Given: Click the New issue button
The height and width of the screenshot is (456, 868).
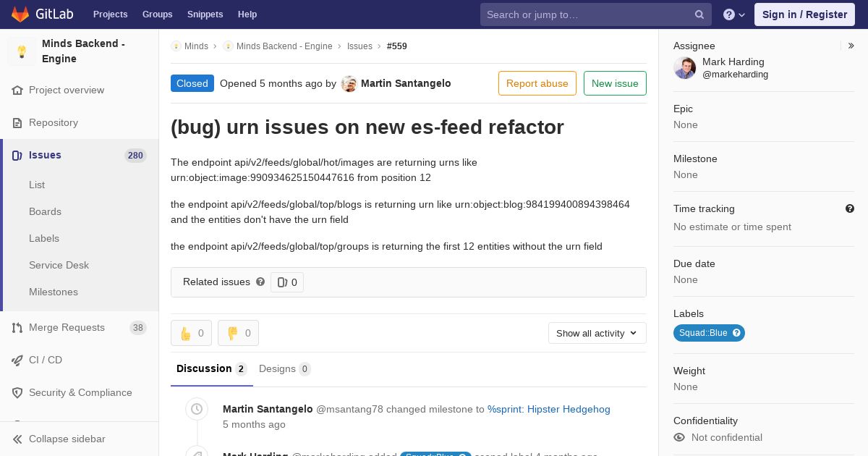Looking at the screenshot, I should pos(615,83).
